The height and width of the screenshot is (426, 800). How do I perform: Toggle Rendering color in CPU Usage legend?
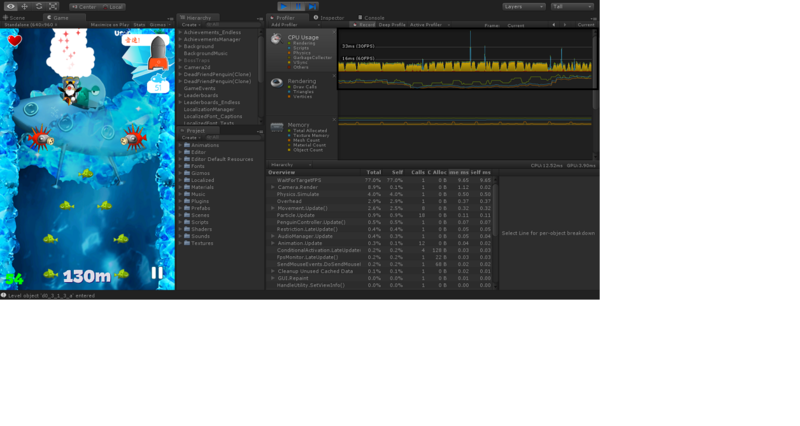tap(289, 43)
